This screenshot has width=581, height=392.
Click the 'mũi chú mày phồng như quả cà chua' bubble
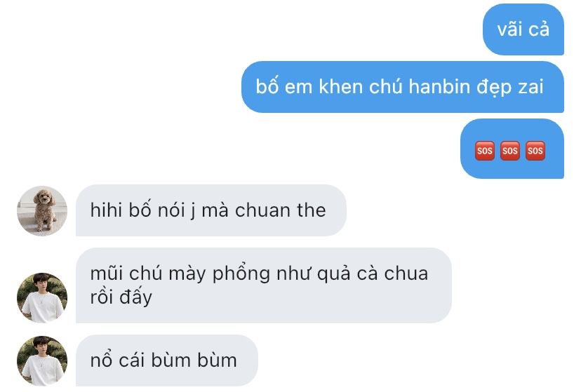click(264, 285)
